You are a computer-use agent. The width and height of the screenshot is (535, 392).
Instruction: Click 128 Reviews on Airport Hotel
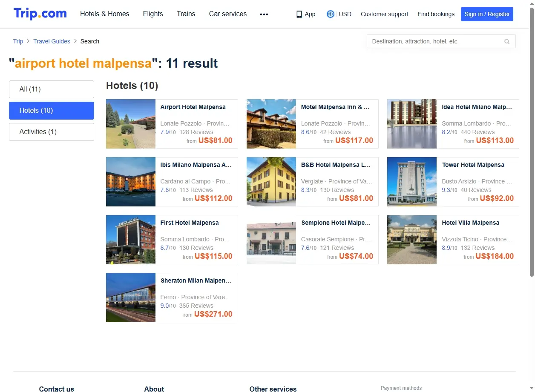[x=196, y=132]
